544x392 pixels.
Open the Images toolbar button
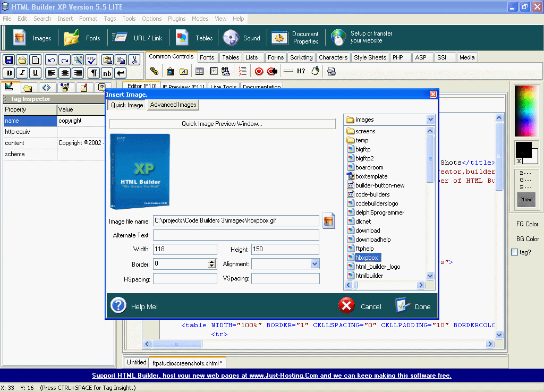32,38
